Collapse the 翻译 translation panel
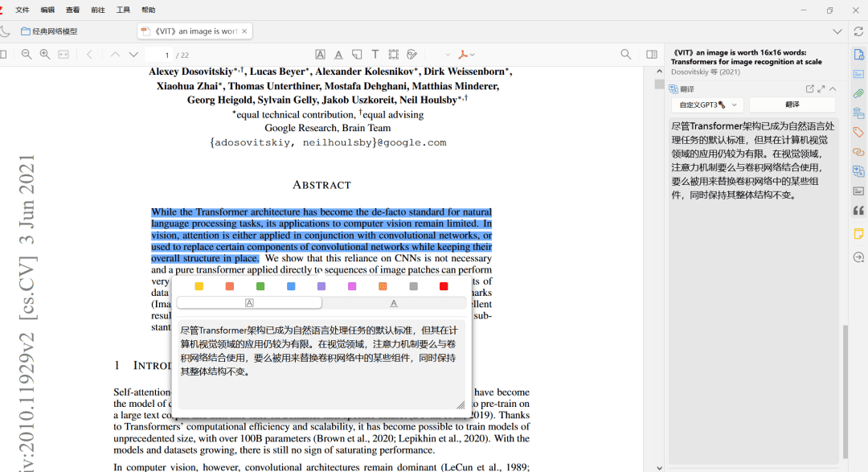Screen dimensions: 868x472 [x=832, y=88]
